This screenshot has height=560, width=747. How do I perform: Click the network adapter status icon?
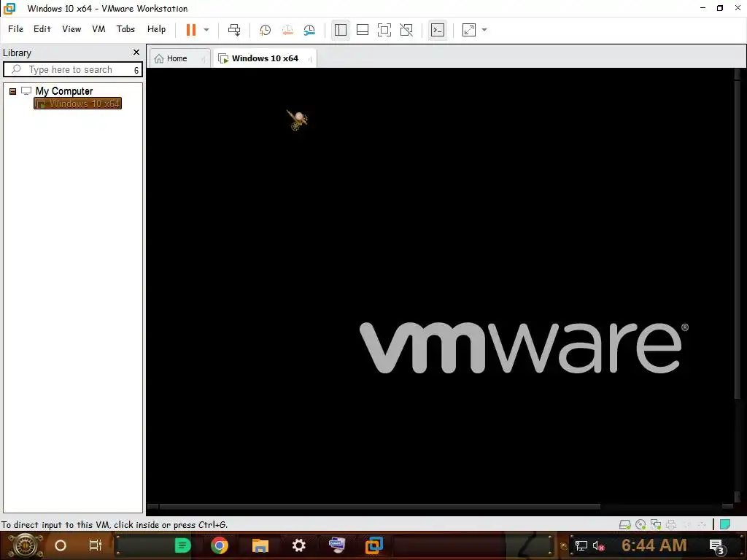tap(656, 525)
